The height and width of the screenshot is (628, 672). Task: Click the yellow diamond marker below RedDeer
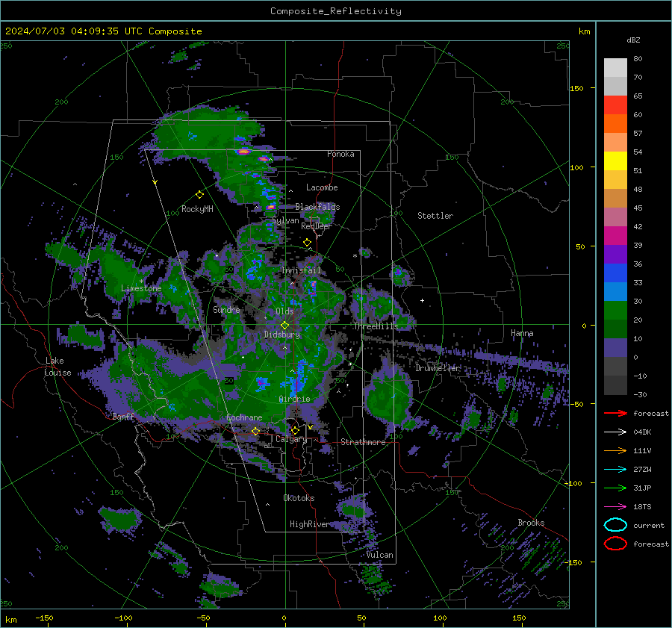307,243
